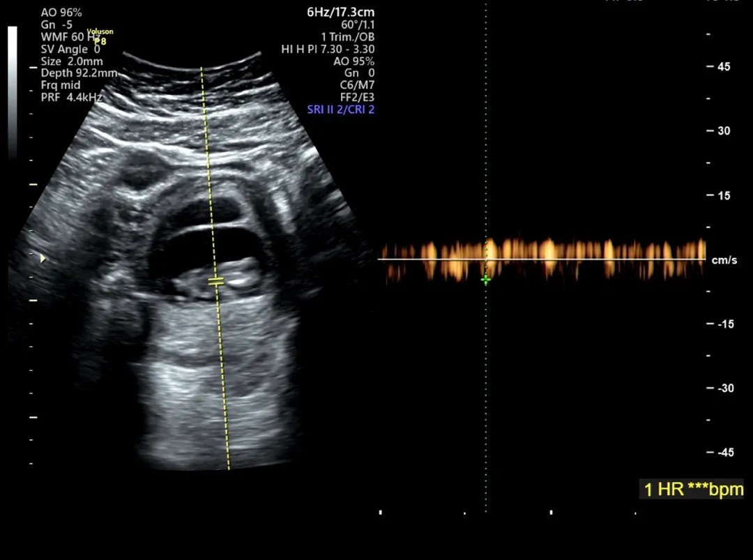The height and width of the screenshot is (560, 753).
Task: Click the 'cm/s' baseline unit label
Action: pos(724,260)
